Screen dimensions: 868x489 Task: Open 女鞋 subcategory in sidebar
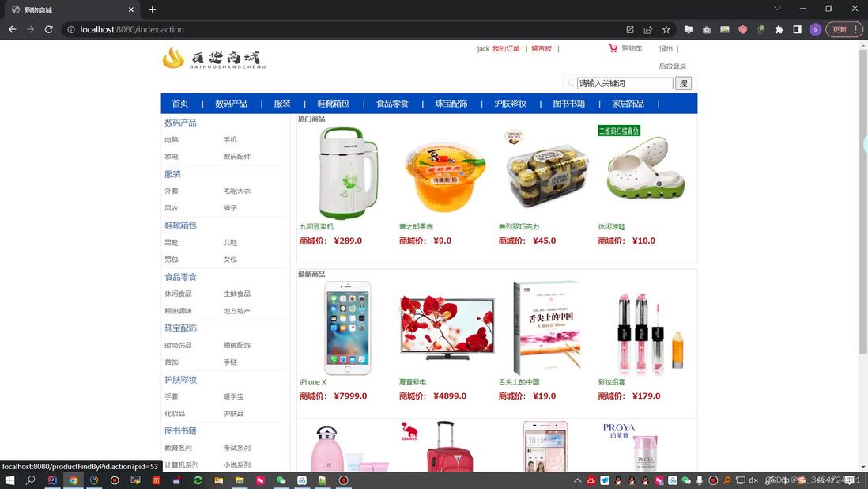click(x=230, y=243)
